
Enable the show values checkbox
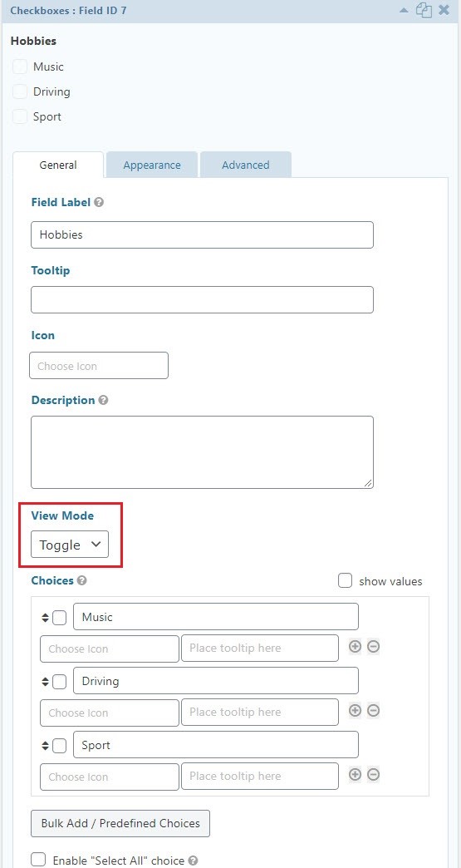click(345, 580)
